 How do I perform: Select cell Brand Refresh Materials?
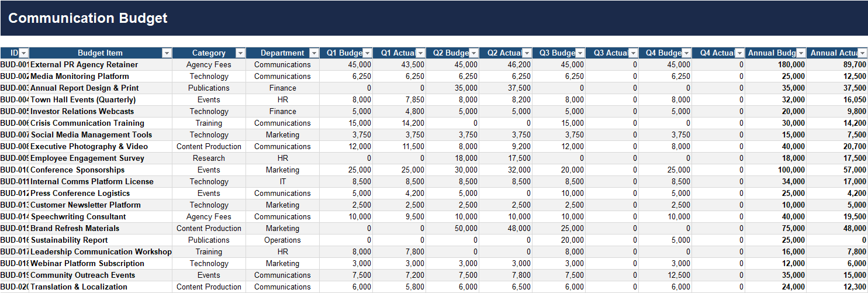(101, 229)
